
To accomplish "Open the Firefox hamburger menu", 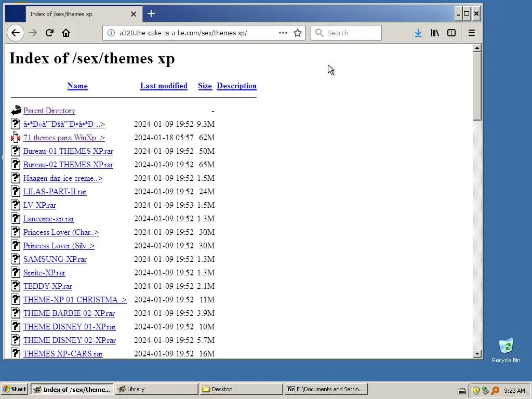I will [472, 33].
